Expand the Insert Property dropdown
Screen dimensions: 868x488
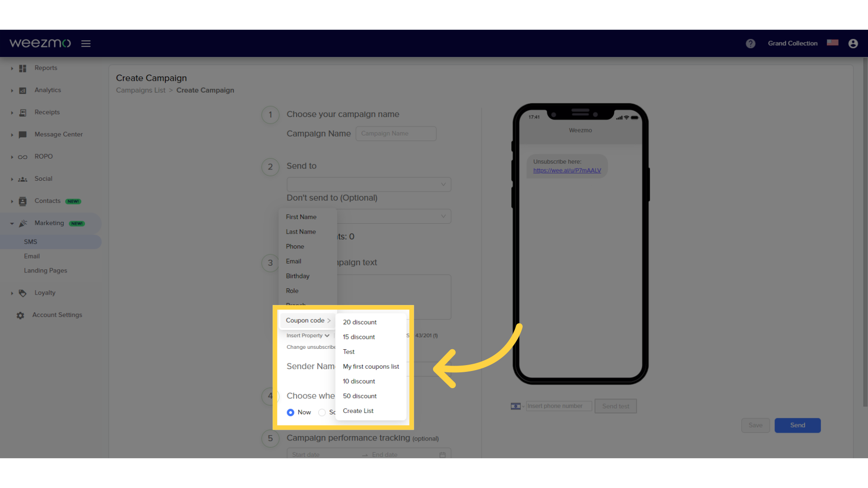click(307, 335)
